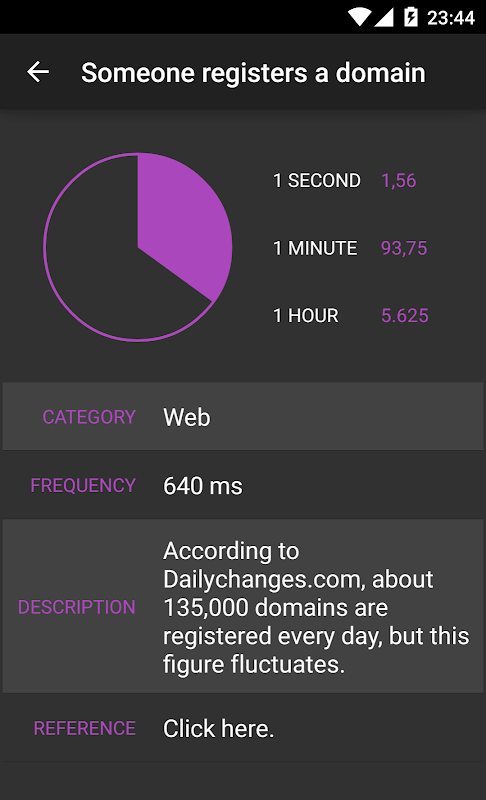Screen dimensions: 486x800
Task: Tap the Dailychanges.com description text
Action: tap(316, 608)
